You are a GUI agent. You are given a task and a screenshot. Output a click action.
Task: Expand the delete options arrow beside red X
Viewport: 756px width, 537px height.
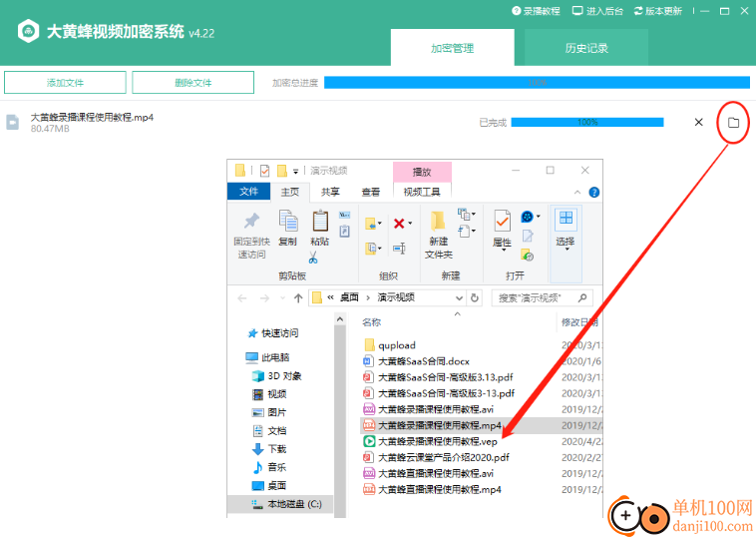410,224
